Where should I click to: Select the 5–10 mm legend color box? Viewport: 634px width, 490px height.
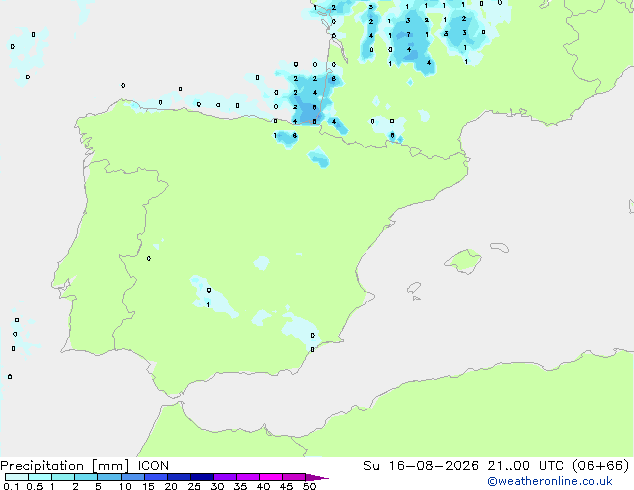click(109, 477)
